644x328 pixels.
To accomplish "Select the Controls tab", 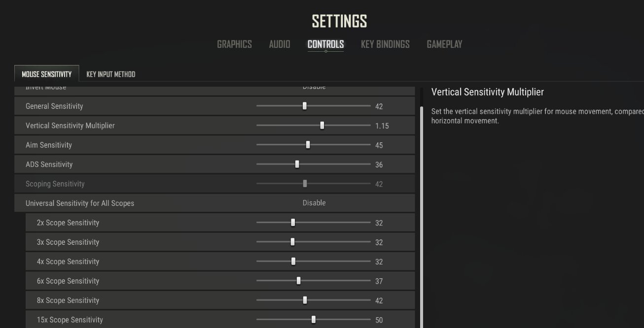I will (x=325, y=44).
